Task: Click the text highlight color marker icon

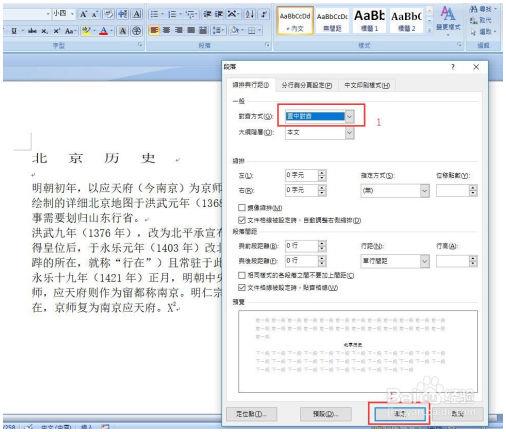Action: [86, 31]
